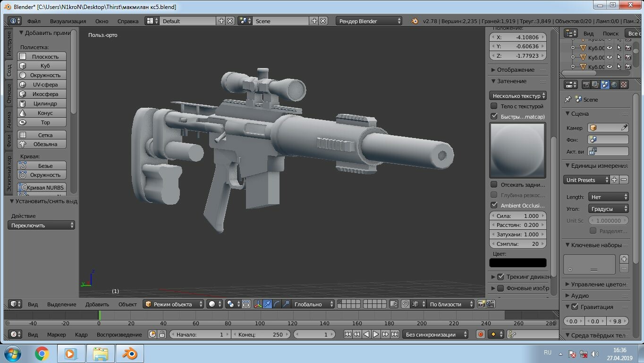This screenshot has width=644, height=363.
Task: Add a 'Плоскость' mesh primitive
Action: pyautogui.click(x=42, y=56)
